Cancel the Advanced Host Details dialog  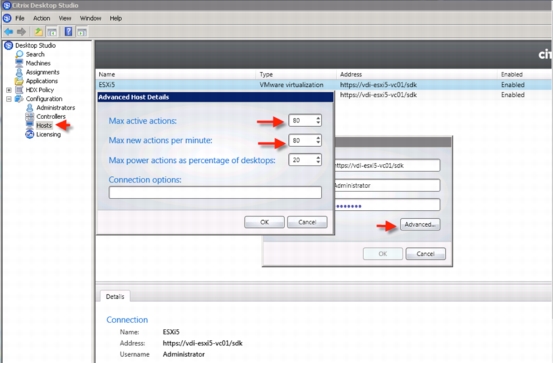(307, 222)
